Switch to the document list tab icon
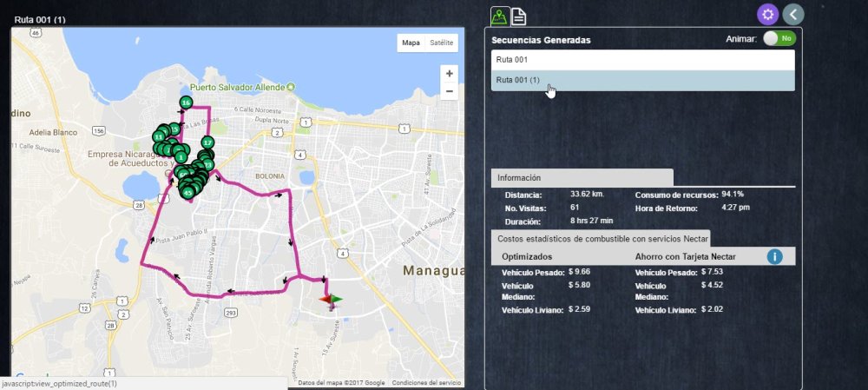 click(x=518, y=17)
